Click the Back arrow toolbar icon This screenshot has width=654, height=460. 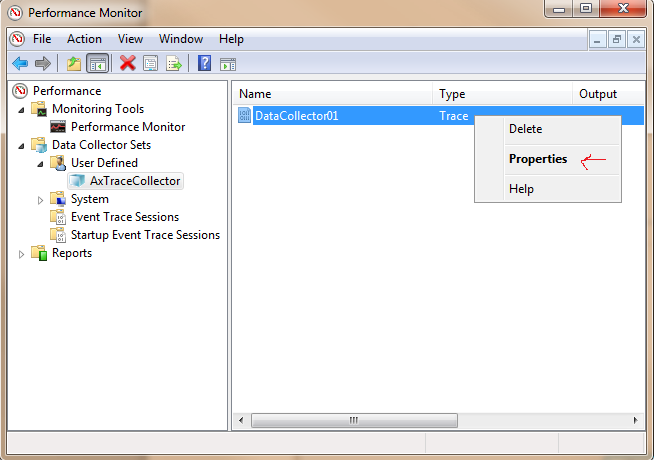20,63
